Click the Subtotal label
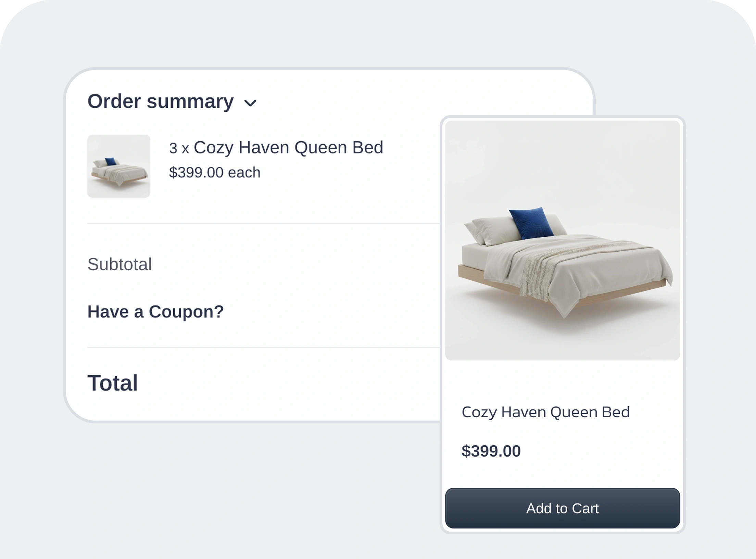 tap(119, 264)
